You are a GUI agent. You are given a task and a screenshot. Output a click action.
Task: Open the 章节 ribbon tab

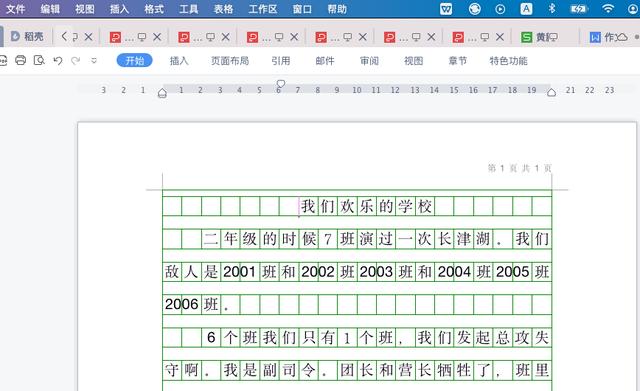[x=458, y=61]
